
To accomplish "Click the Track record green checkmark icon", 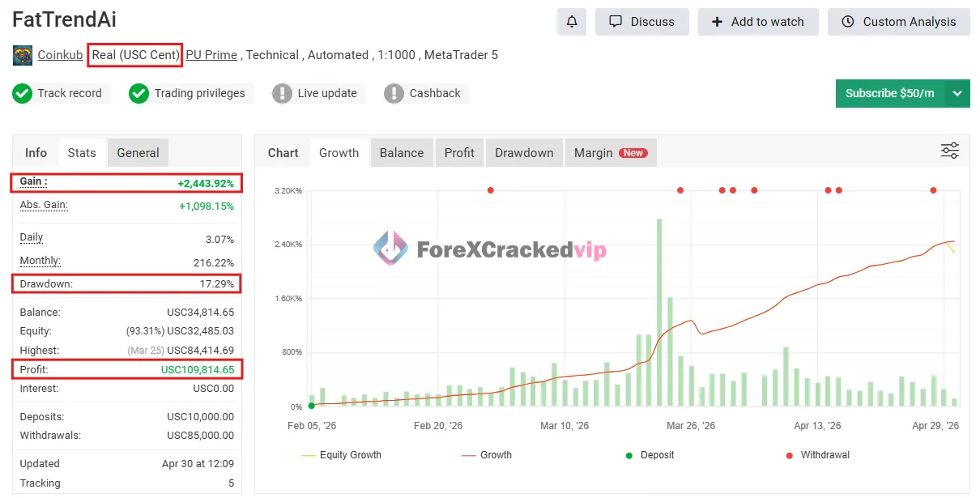I will [23, 93].
